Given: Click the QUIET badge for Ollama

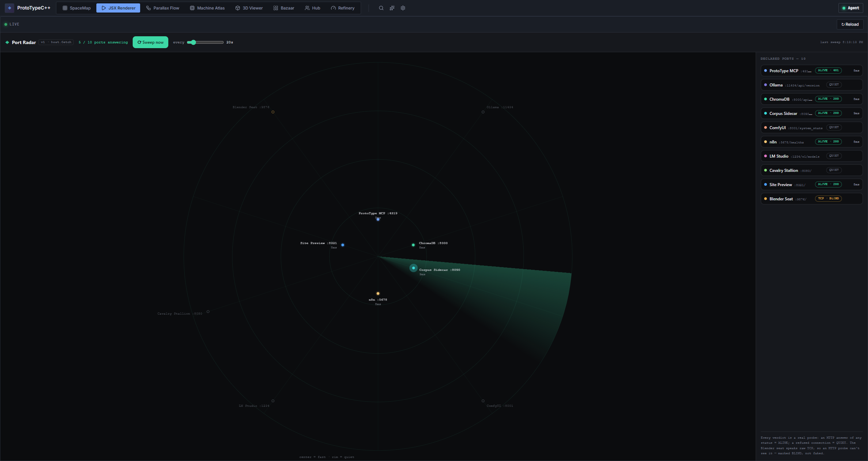Looking at the screenshot, I should tap(834, 85).
